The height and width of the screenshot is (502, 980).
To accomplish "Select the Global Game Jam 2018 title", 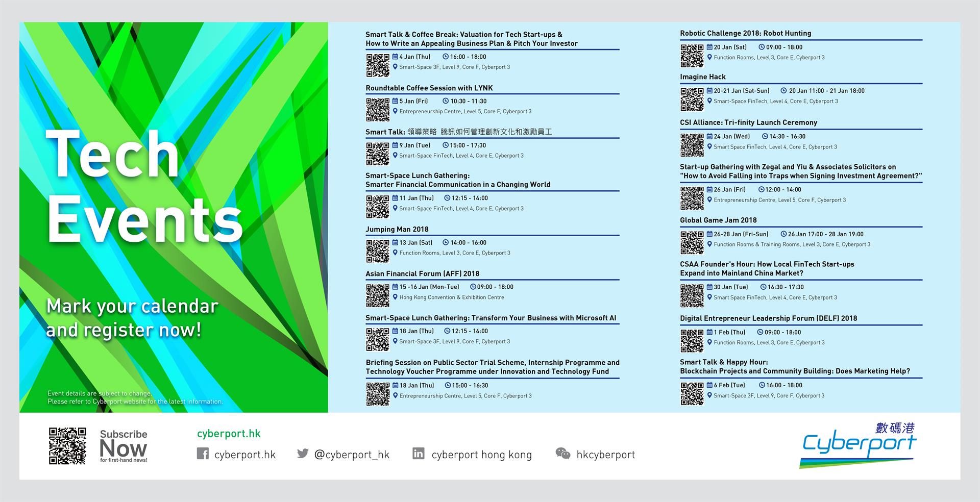I will (x=719, y=220).
